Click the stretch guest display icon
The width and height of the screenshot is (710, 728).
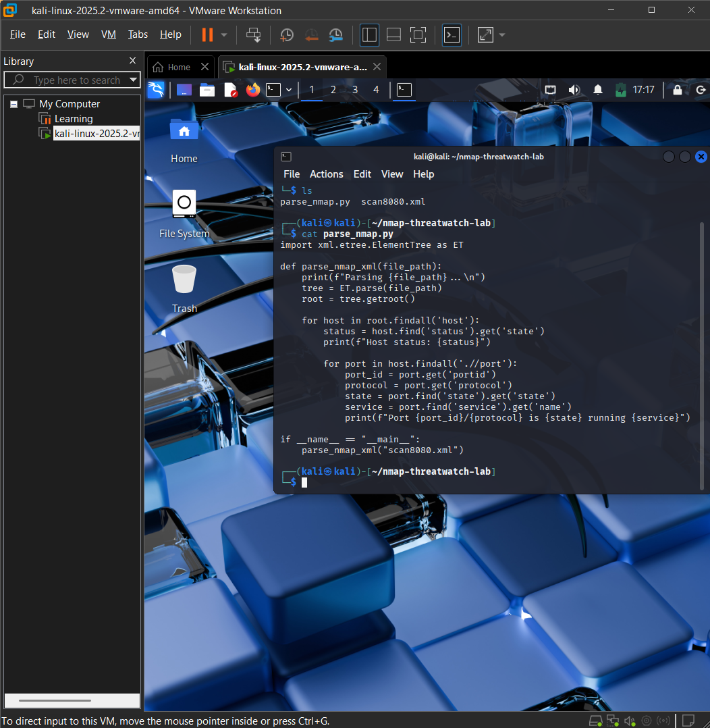[485, 35]
